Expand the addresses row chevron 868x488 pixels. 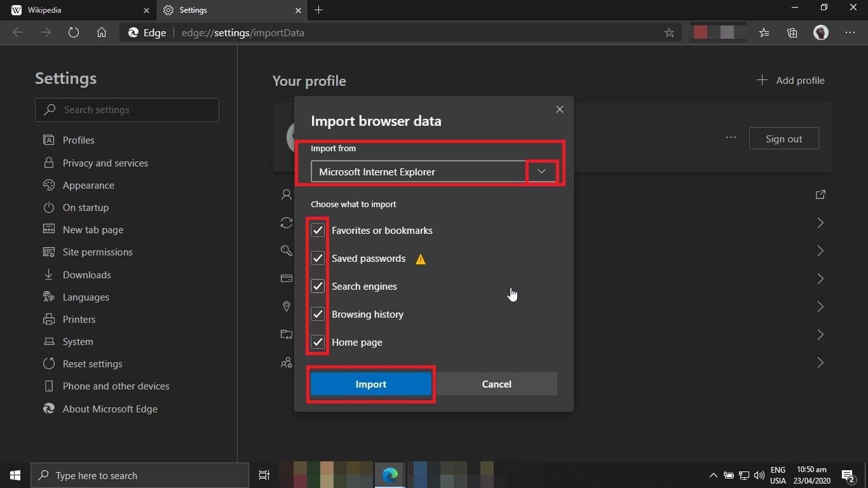click(820, 306)
